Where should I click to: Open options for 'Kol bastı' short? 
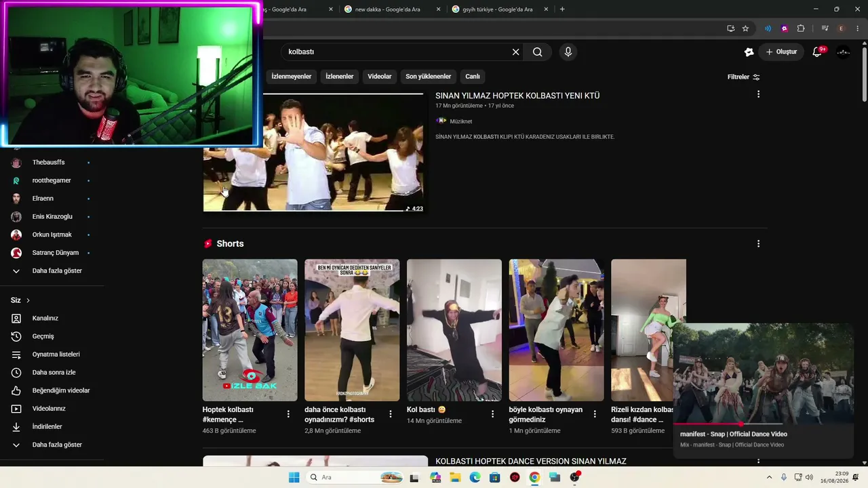(493, 414)
